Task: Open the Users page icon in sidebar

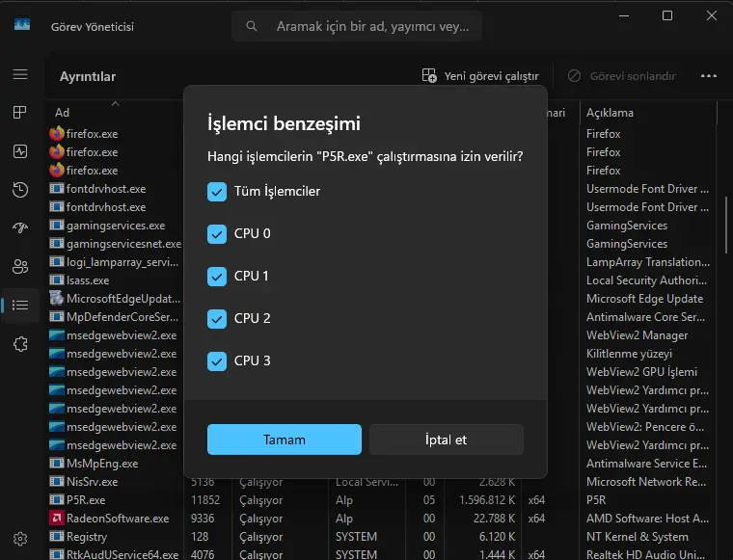Action: coord(20,267)
